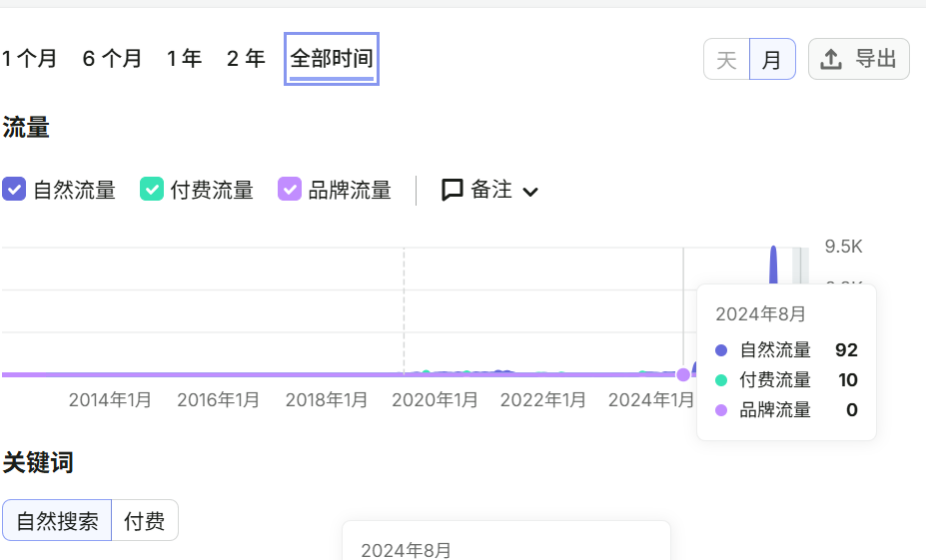Click tooltip heading 2024年8月 in traffic chart
The image size is (926, 560).
760,313
